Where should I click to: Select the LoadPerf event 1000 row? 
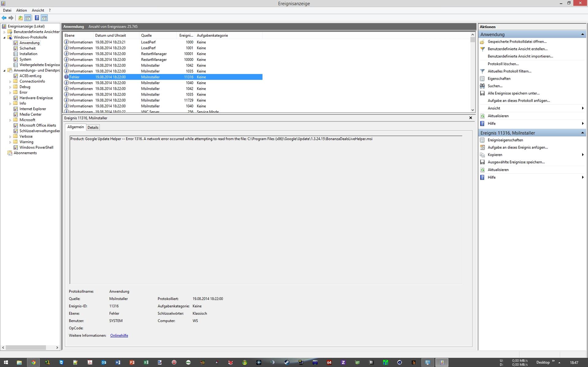click(x=163, y=42)
